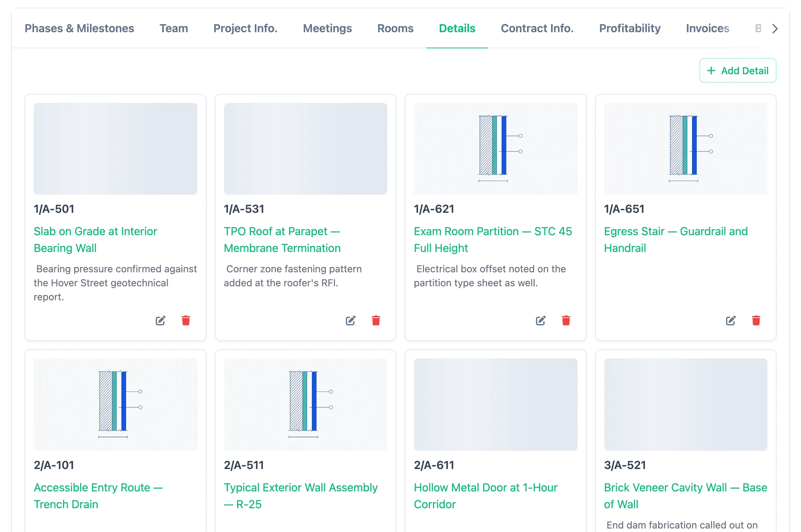Click the electrical box offset note

click(490, 276)
